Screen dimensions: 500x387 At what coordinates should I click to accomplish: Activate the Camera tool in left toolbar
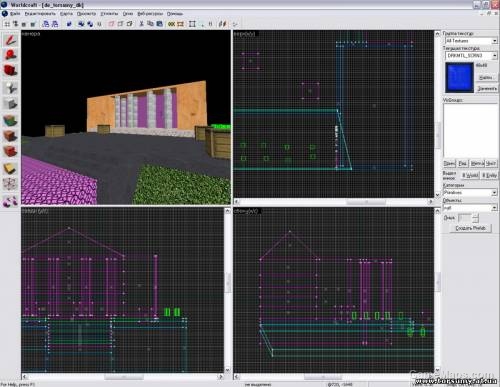coord(10,71)
